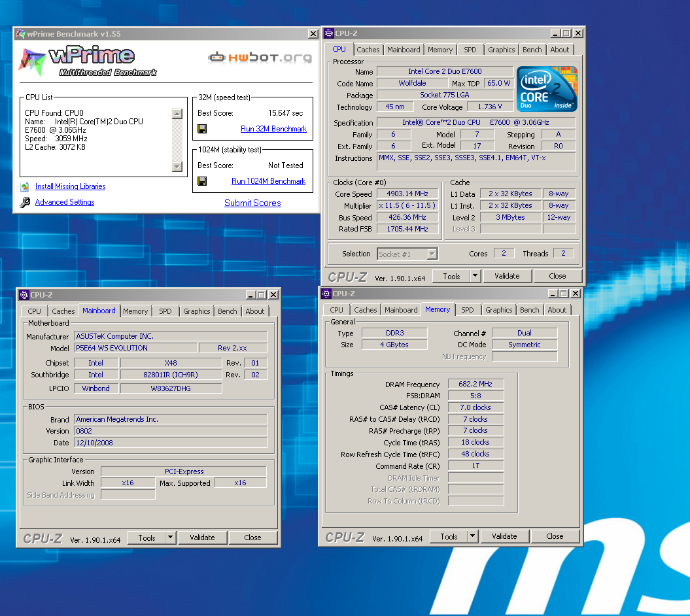Select the Memory tab in the Mainboard window

pos(135,311)
